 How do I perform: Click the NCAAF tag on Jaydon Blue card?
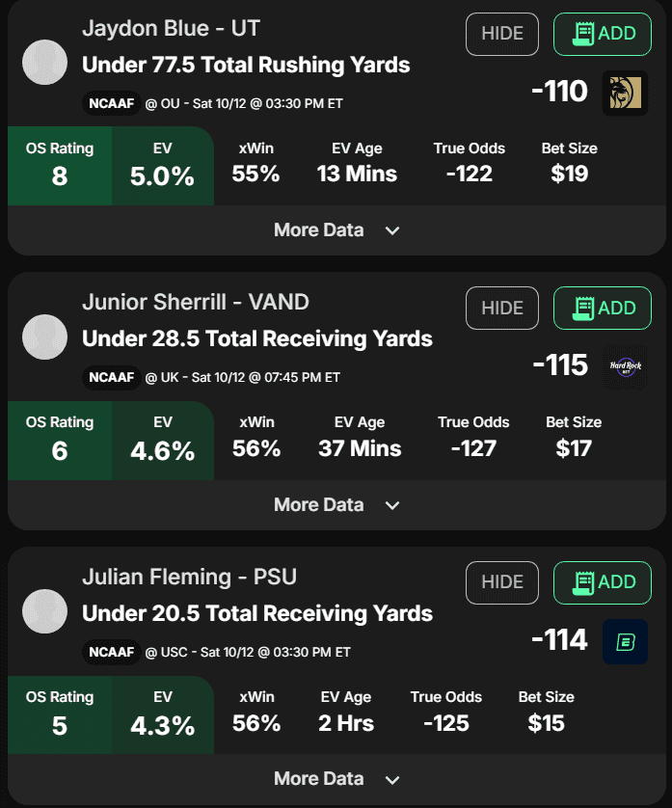[x=111, y=103]
